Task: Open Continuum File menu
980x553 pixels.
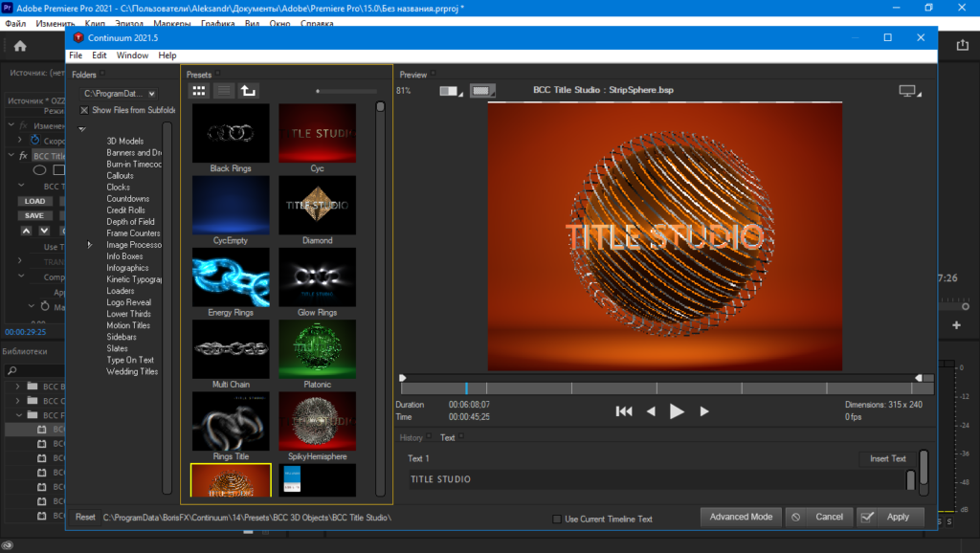Action: (x=76, y=55)
